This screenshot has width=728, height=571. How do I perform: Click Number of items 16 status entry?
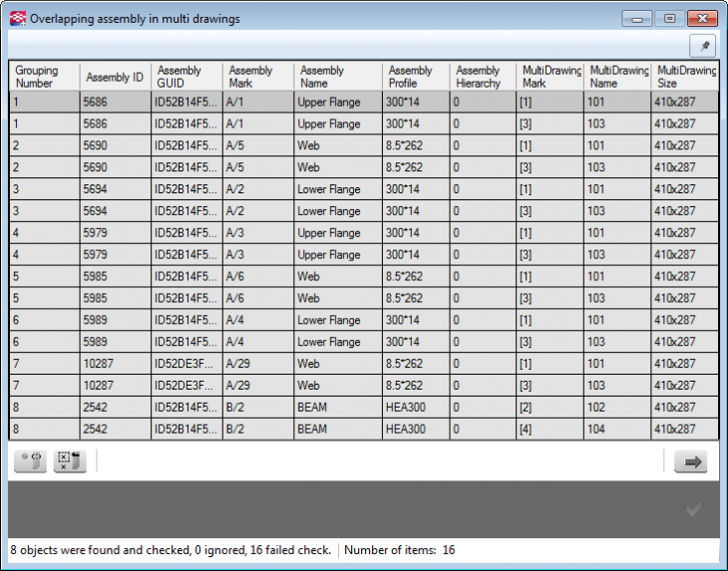tap(399, 550)
